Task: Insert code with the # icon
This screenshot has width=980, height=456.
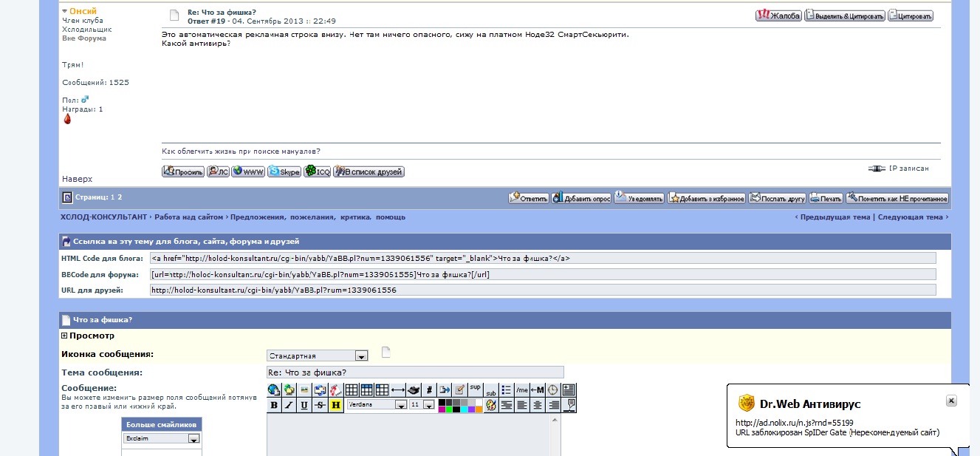Action: click(x=429, y=389)
